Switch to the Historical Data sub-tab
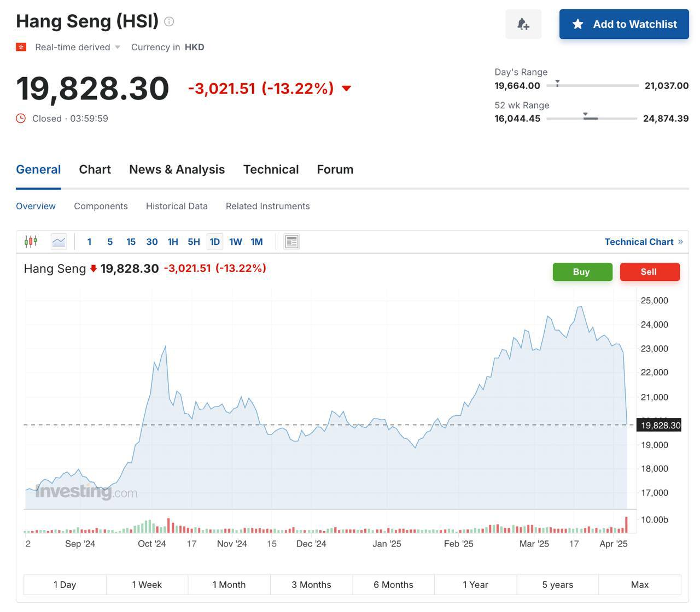This screenshot has height=612, width=700. 177,206
